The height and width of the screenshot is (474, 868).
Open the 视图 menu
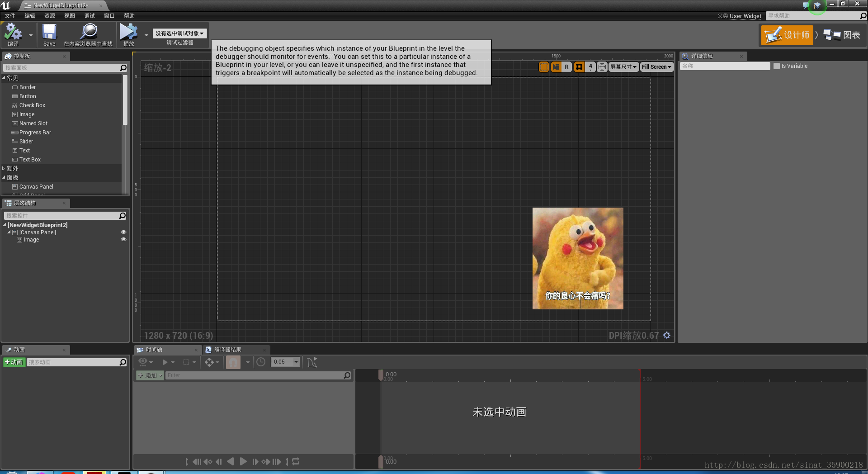coord(70,16)
